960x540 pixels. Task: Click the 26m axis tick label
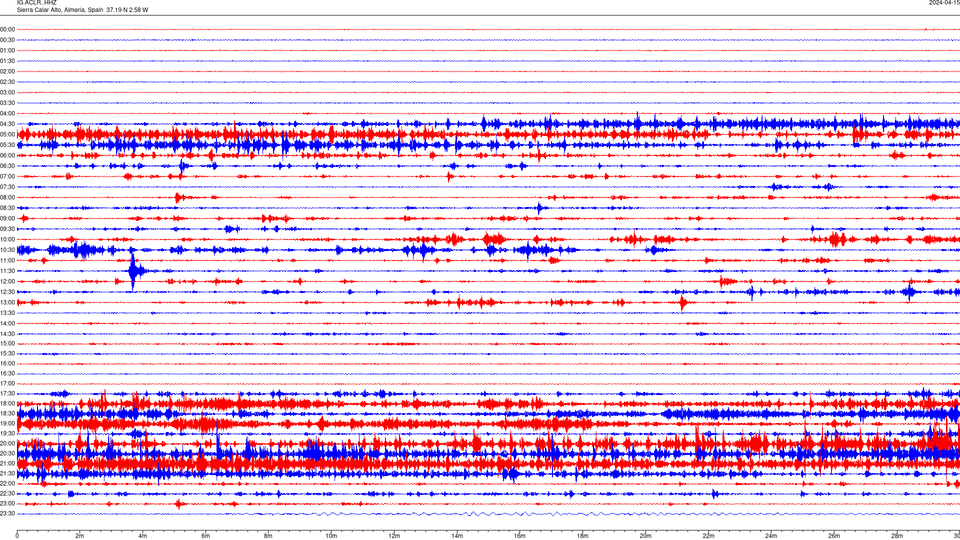834,536
